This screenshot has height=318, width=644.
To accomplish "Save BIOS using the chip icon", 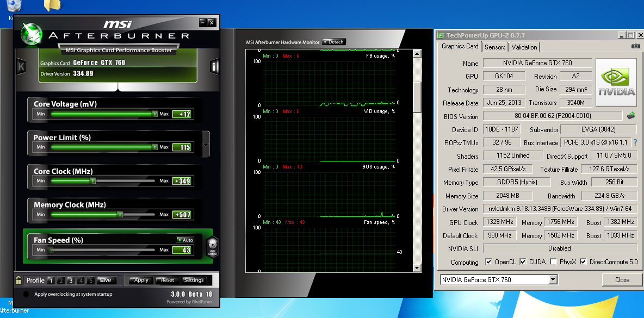I will [631, 116].
